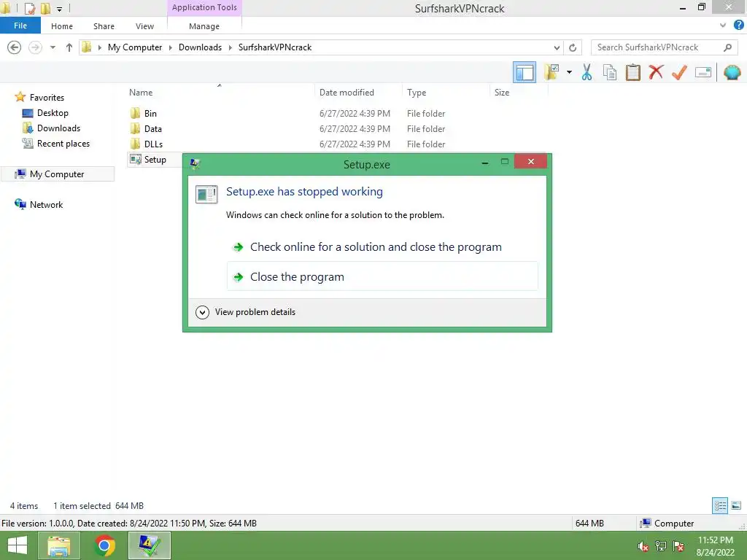
Task: Click the Cut scissors icon
Action: point(587,72)
